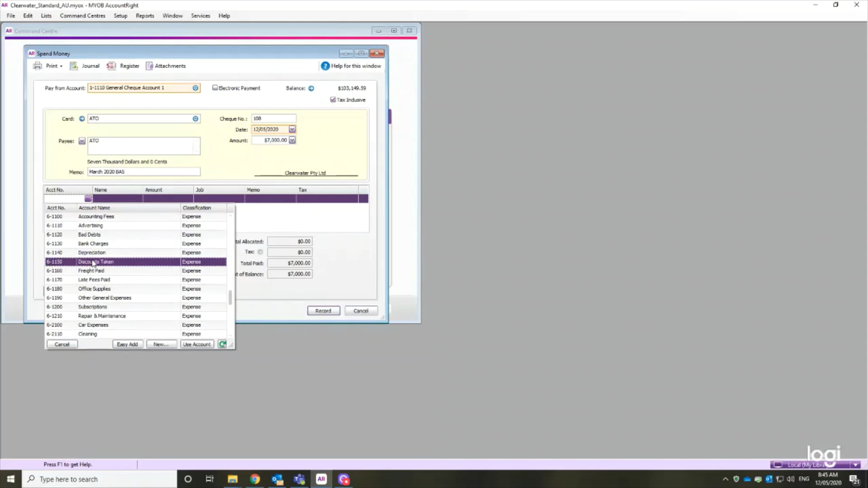Open the Journal view icon

pyautogui.click(x=74, y=66)
